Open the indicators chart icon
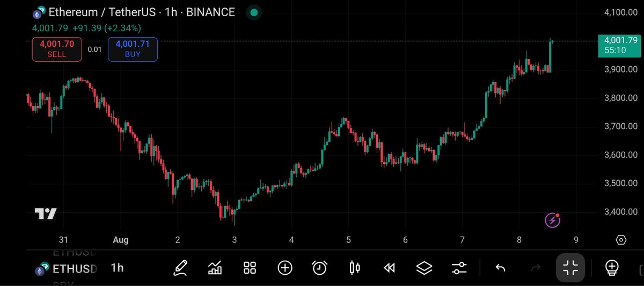This screenshot has width=644, height=286. coord(215,267)
